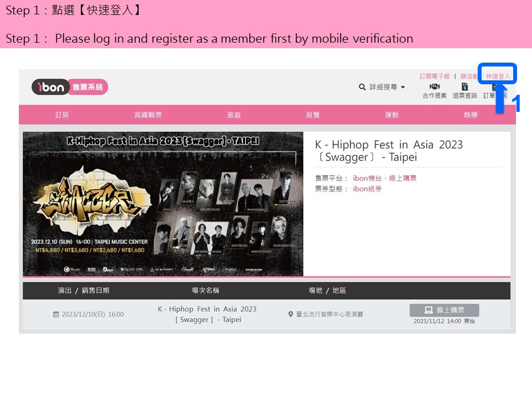Expand the 詳細搜尋 dropdown arrow

403,88
